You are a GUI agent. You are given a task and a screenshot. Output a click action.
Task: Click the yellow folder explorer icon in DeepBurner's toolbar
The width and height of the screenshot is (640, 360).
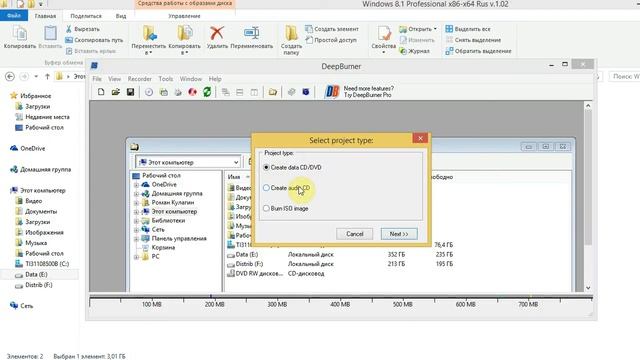pyautogui.click(x=273, y=92)
